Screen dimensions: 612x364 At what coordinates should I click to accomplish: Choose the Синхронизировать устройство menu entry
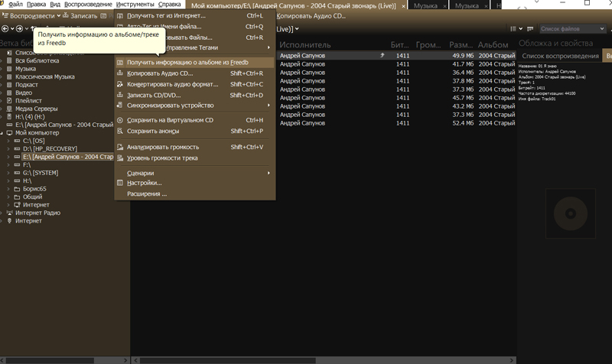tap(195, 106)
